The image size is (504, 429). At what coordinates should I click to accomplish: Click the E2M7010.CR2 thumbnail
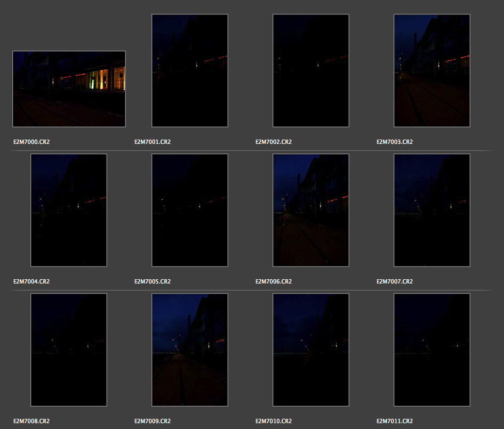pyautogui.click(x=311, y=350)
